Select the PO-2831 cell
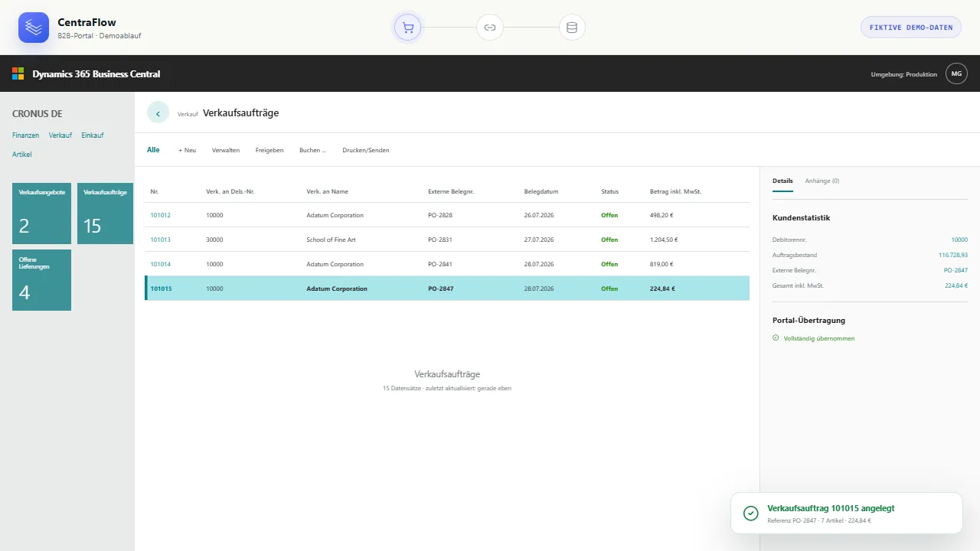This screenshot has height=551, width=980. click(440, 240)
